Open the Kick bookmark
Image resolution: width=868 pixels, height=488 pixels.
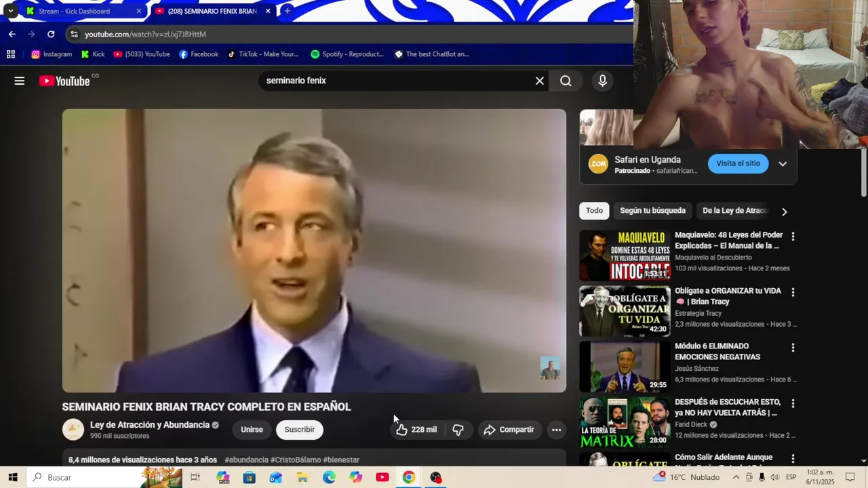pos(93,54)
